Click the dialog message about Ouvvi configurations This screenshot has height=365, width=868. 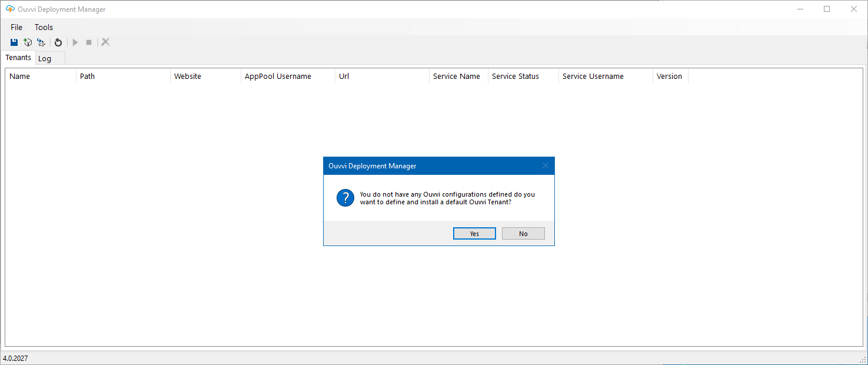pos(447,198)
